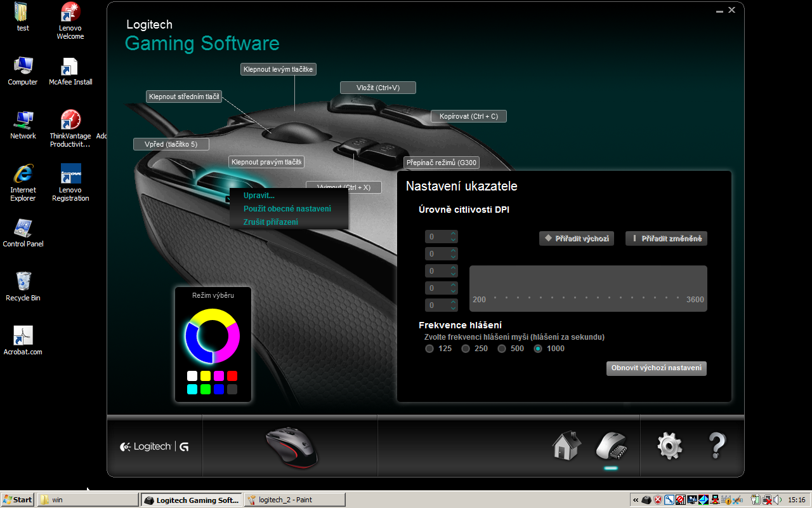Click 'Obnovit výchozí nastavení' button

[x=657, y=368]
